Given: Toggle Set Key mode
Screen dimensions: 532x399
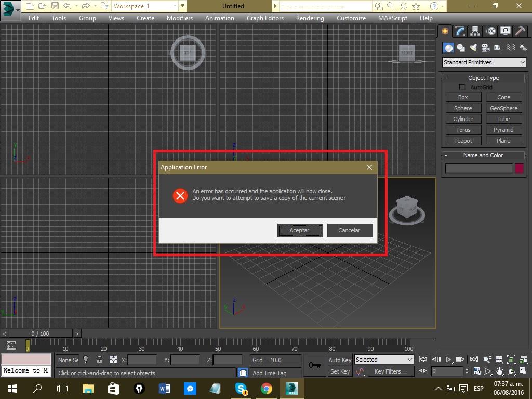Looking at the screenshot, I should [x=340, y=371].
